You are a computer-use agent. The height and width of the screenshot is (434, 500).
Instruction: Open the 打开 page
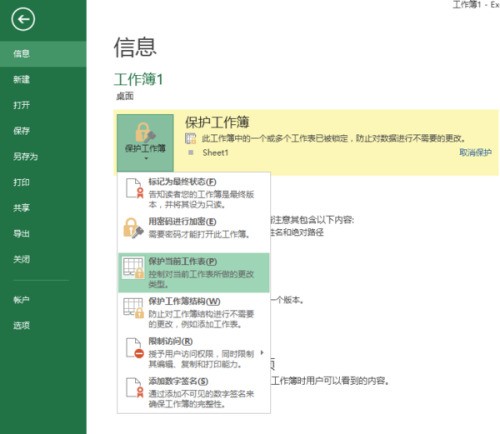coord(43,105)
